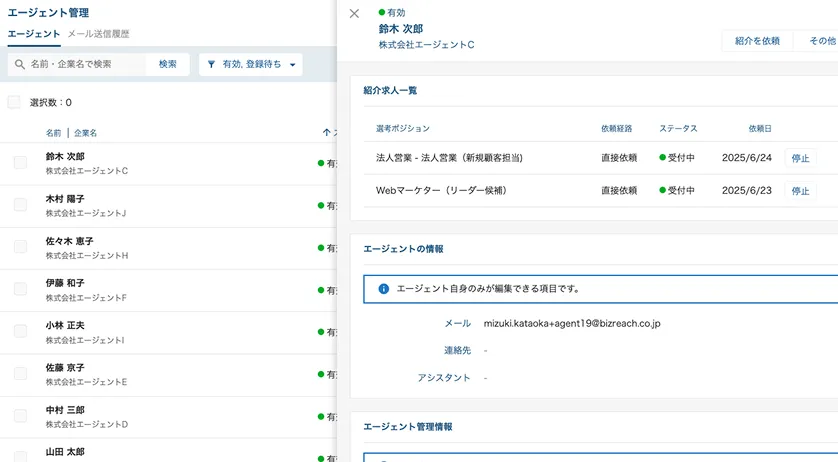Check the box for 佐藤 京子
The width and height of the screenshot is (838, 462).
click(x=20, y=374)
